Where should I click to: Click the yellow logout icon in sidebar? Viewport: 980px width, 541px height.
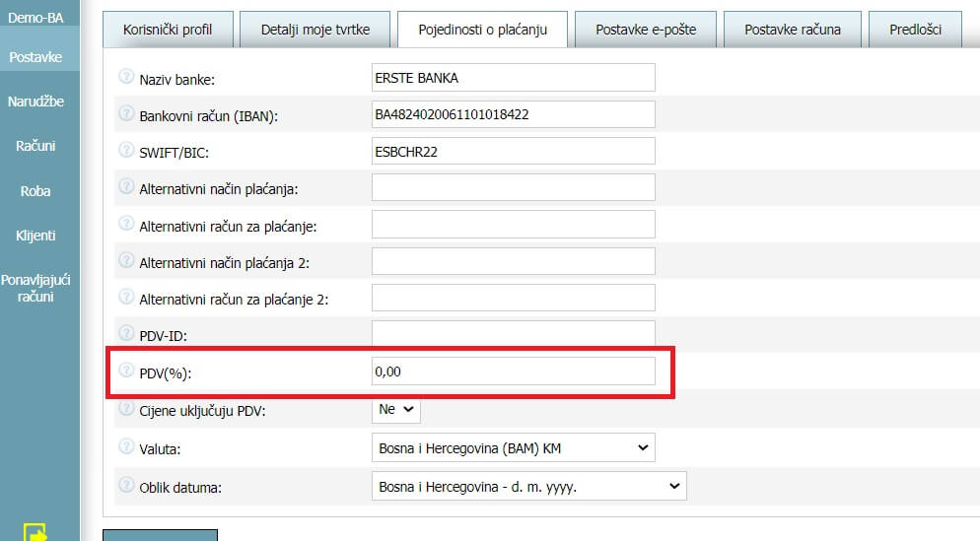coord(35,531)
